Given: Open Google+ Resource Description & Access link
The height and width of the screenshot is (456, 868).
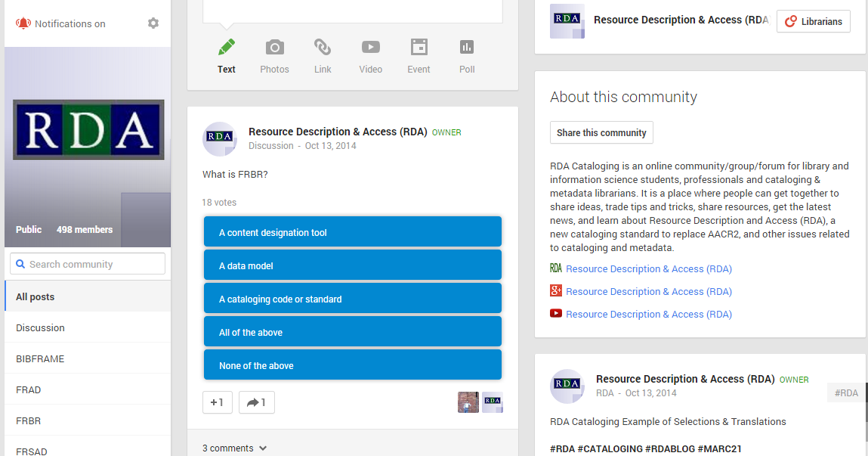Looking at the screenshot, I should pyautogui.click(x=649, y=291).
